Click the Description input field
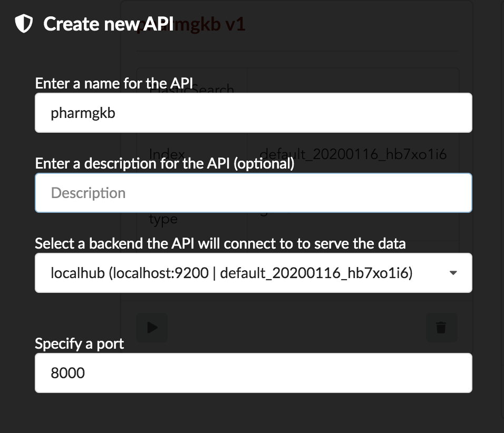Image resolution: width=504 pixels, height=433 pixels. point(253,193)
